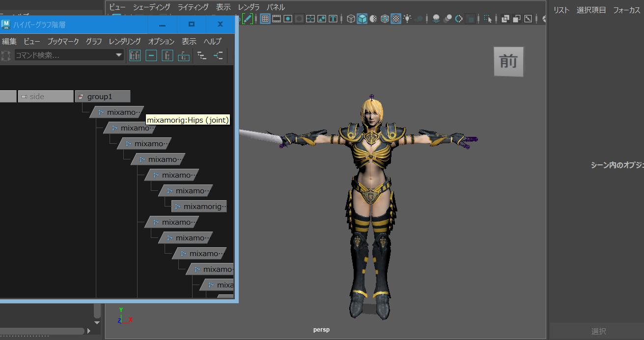
Task: Open the ブックマーク menu in Hypergraph
Action: (63, 41)
